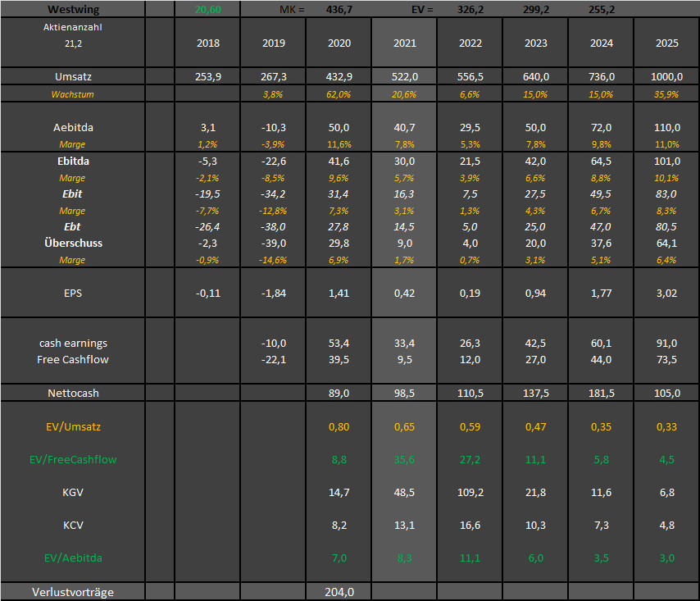Select the 2021 year column header
This screenshot has height=601, width=700.
point(404,43)
